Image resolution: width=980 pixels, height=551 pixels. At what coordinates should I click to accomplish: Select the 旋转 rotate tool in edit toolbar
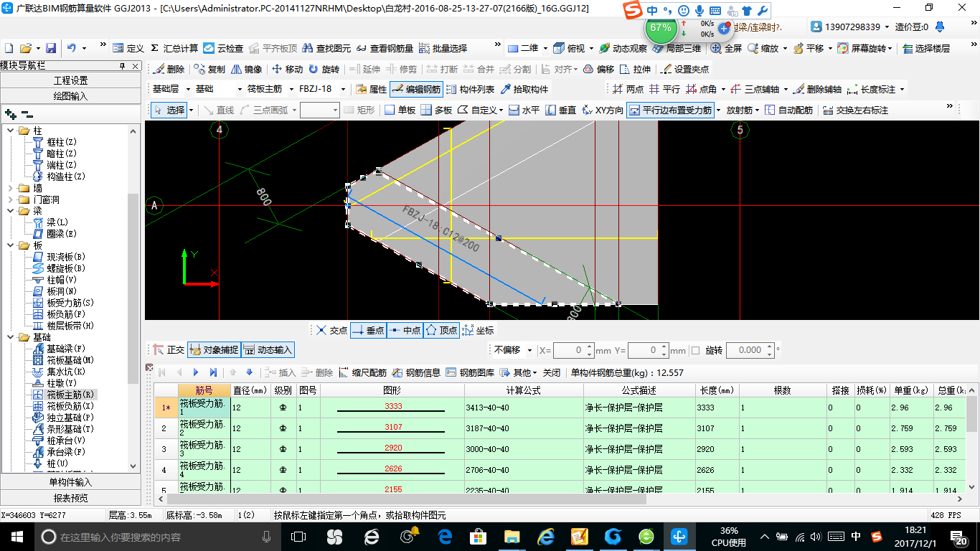pyautogui.click(x=324, y=69)
